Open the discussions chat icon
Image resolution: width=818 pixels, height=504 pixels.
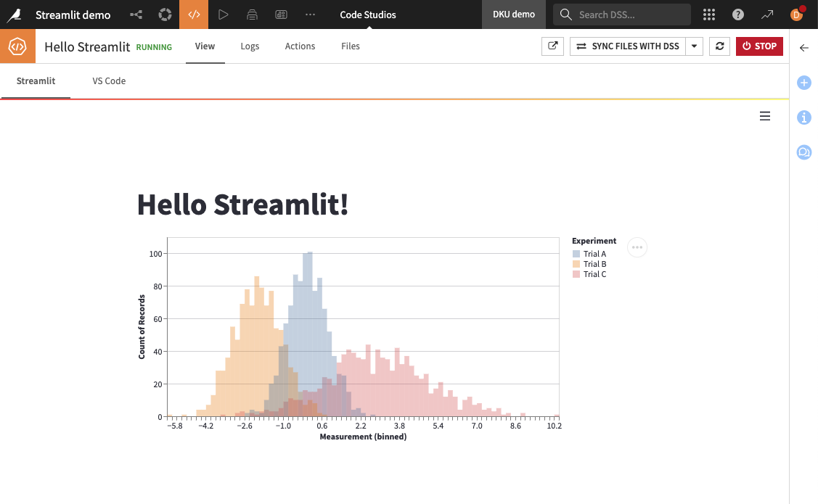tap(804, 152)
